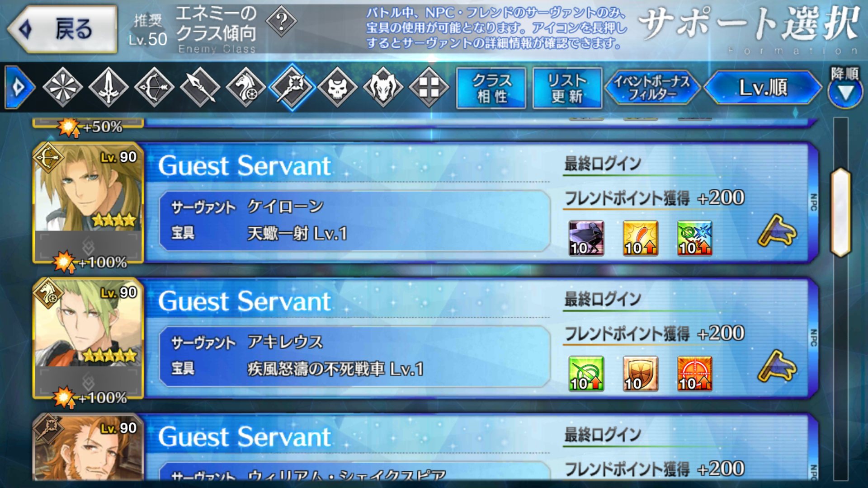The height and width of the screenshot is (488, 868).
Task: Click the support list scrollbar handle
Action: click(841, 212)
